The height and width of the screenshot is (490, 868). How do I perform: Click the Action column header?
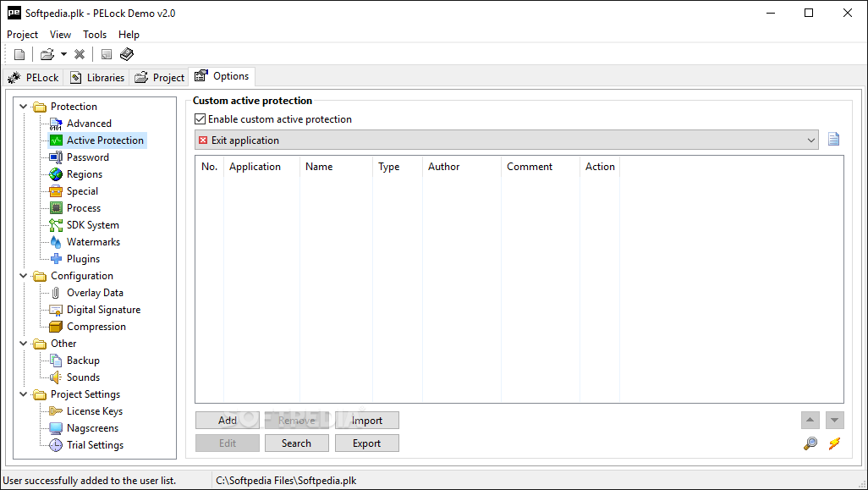[x=600, y=167]
